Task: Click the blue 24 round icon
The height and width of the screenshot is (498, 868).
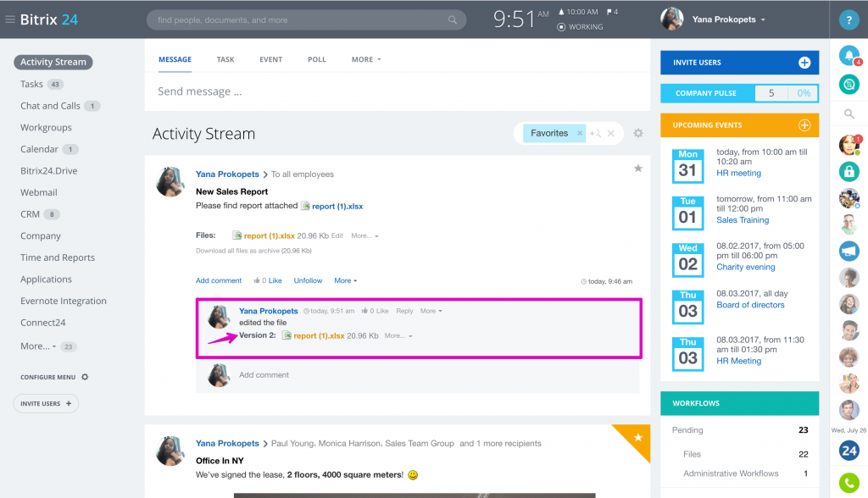Action: 849,451
